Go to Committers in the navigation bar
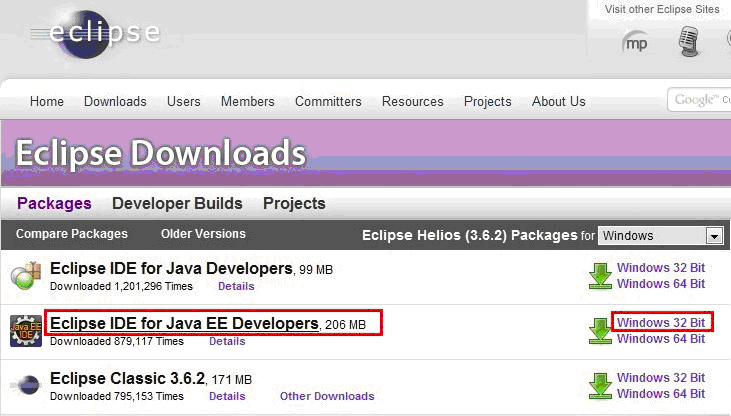 pyautogui.click(x=328, y=101)
